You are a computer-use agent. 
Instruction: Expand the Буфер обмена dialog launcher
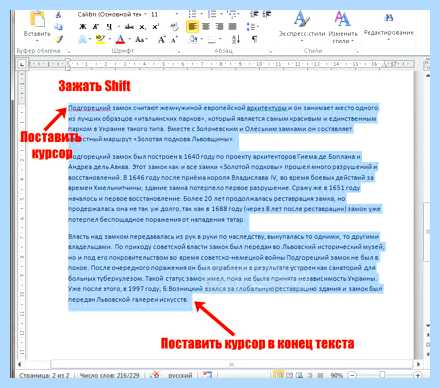pyautogui.click(x=69, y=51)
